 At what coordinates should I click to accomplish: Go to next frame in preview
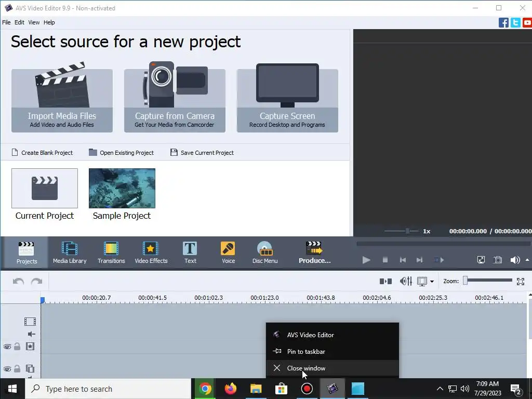click(x=419, y=260)
